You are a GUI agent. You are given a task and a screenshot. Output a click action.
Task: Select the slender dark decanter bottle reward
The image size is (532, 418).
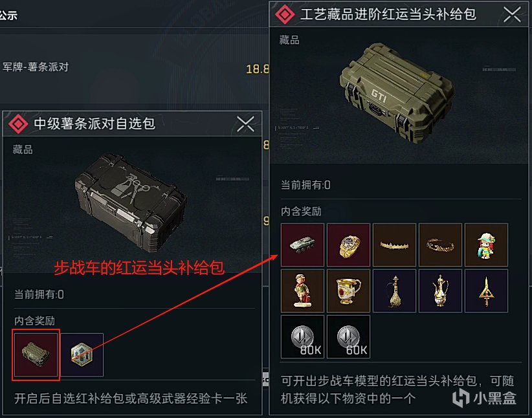coord(394,291)
